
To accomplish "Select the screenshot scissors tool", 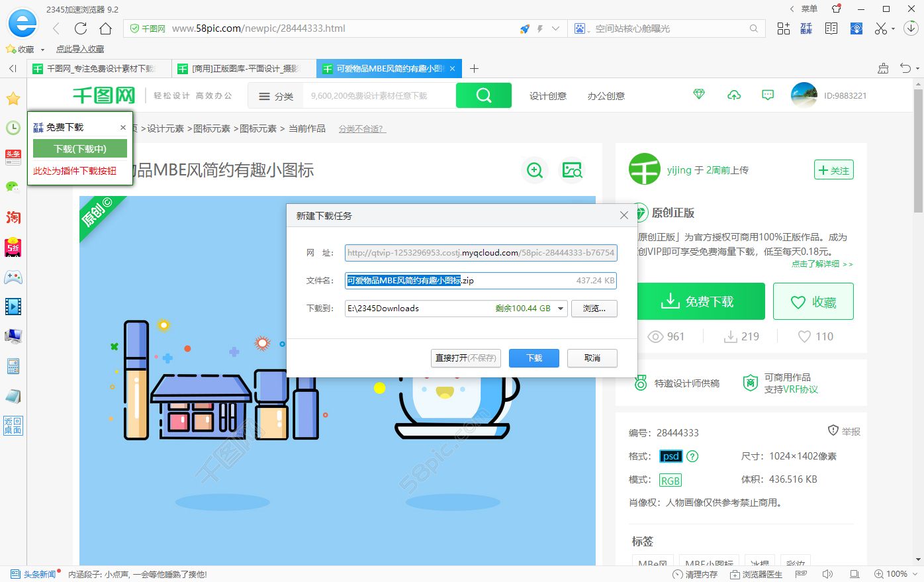I will [880, 28].
